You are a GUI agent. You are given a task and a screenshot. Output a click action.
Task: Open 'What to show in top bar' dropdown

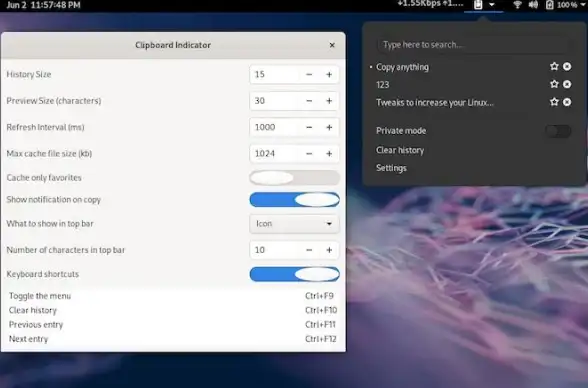coord(294,224)
